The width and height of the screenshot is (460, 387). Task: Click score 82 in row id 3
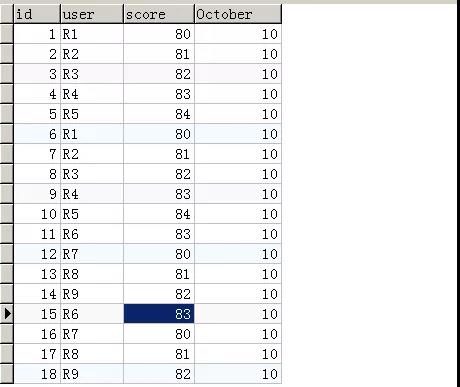click(159, 74)
